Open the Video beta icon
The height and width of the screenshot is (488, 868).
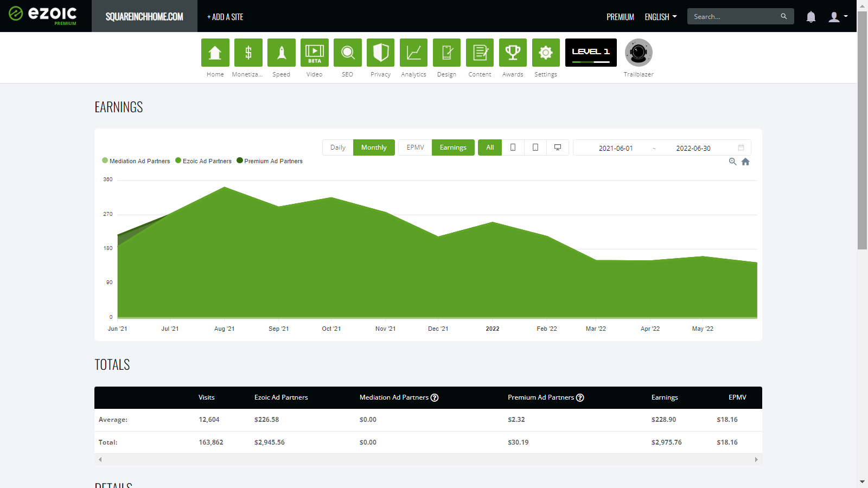tap(314, 53)
